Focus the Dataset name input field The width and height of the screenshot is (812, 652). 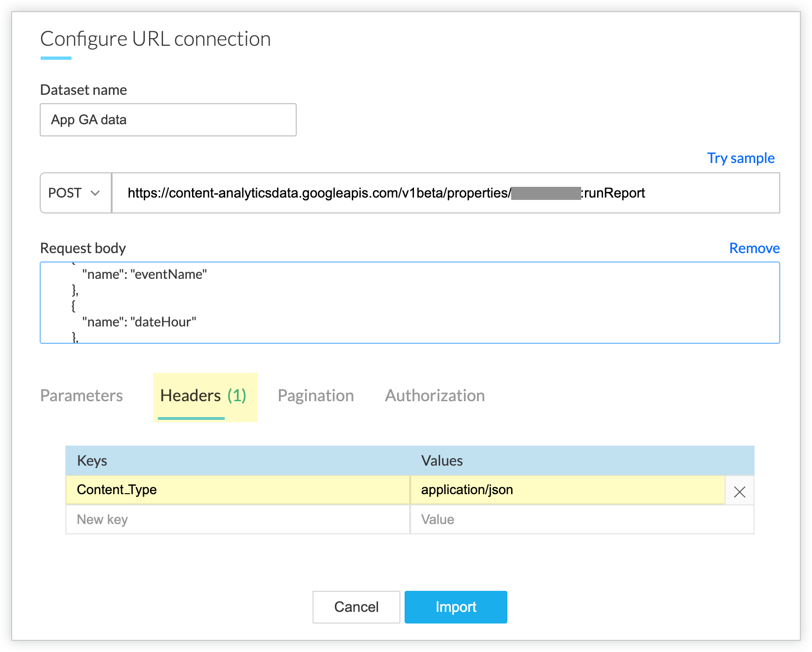tap(168, 120)
